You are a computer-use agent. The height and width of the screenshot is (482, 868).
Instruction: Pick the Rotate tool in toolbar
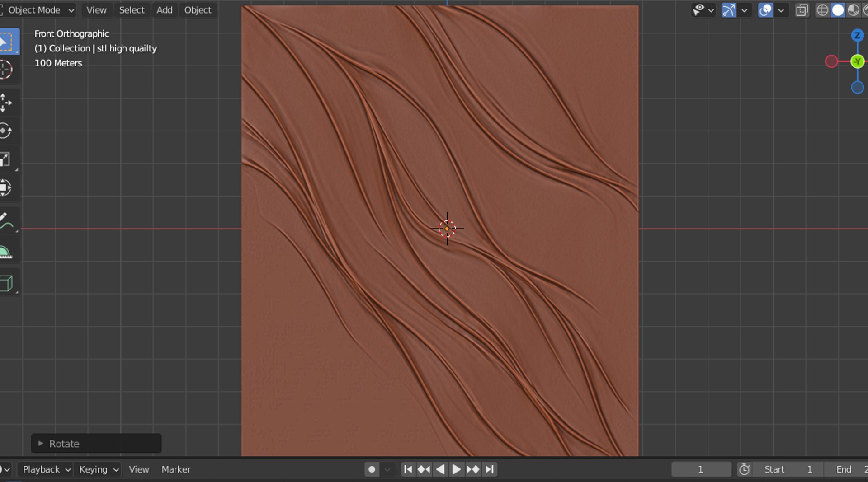(x=5, y=131)
